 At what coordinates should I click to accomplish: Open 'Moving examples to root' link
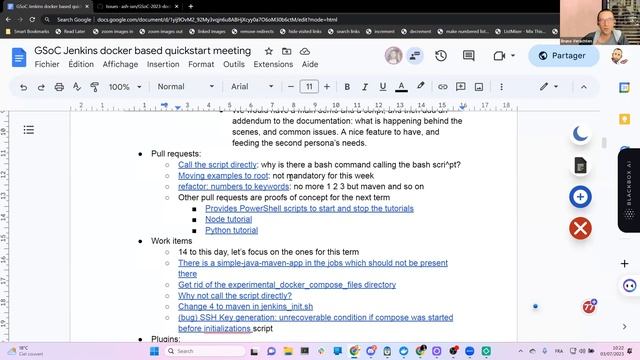(223, 176)
